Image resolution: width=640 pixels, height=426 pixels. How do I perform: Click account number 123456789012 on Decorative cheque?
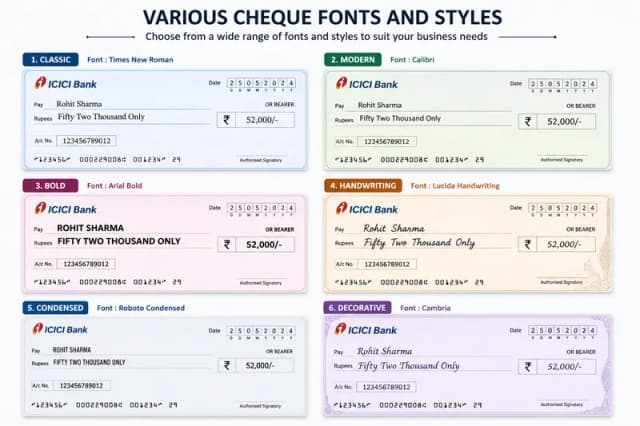pos(387,387)
